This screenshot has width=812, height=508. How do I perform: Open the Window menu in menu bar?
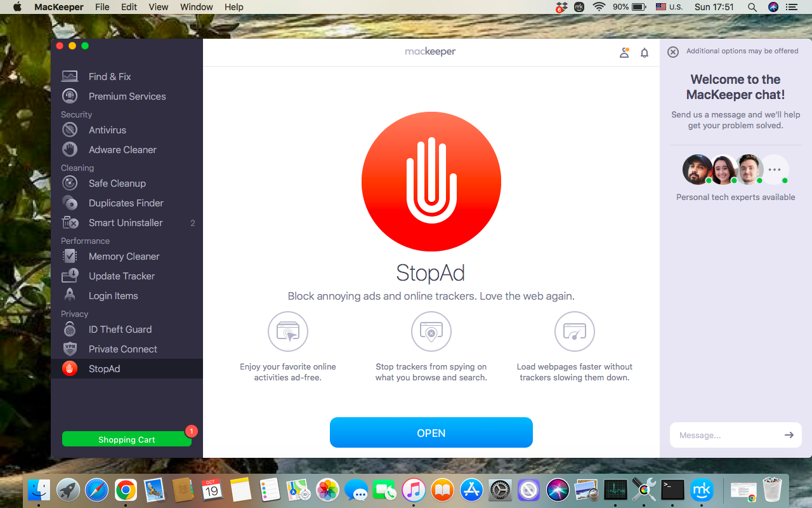(x=196, y=7)
